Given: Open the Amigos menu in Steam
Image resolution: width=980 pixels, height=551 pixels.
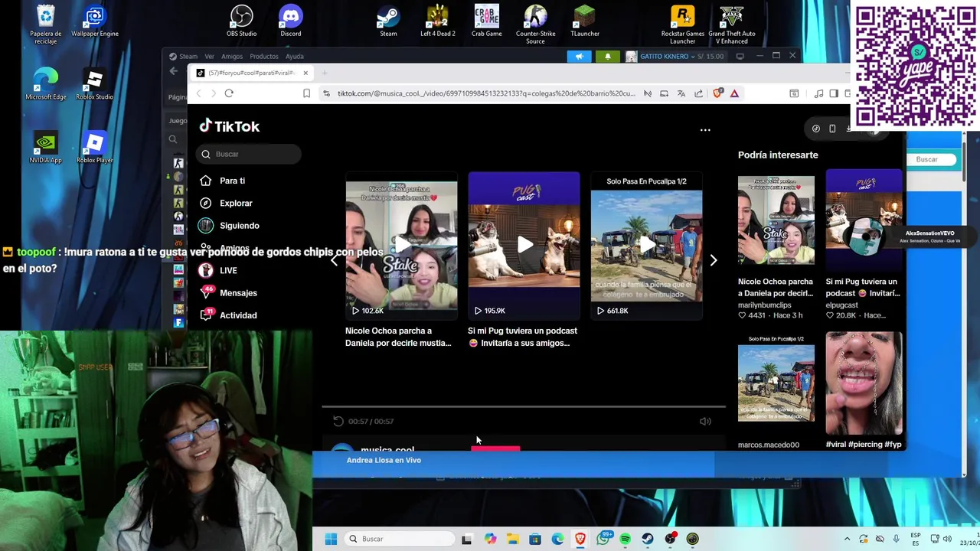Looking at the screenshot, I should pyautogui.click(x=232, y=56).
